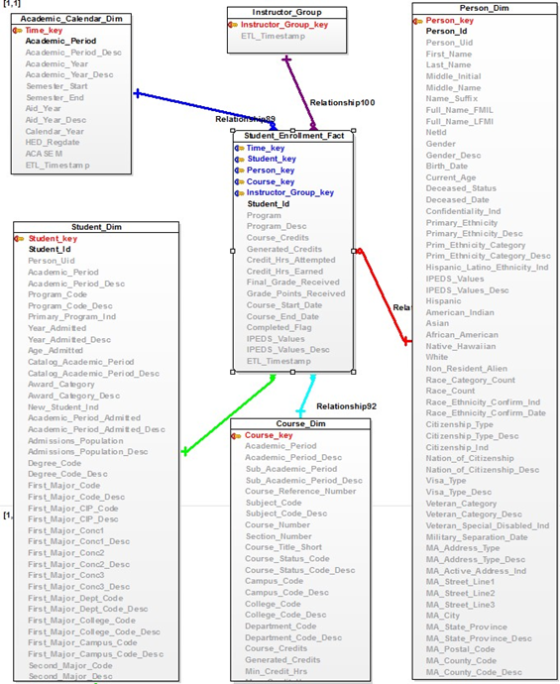This screenshot has width=560, height=684.
Task: Select the Person_Dim table header
Action: pos(484,8)
